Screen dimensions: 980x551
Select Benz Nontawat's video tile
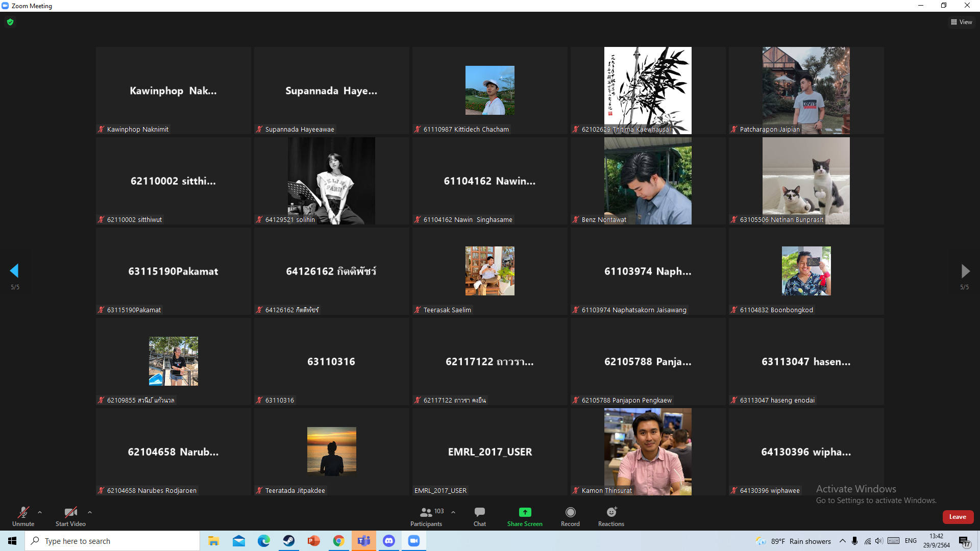click(x=648, y=181)
